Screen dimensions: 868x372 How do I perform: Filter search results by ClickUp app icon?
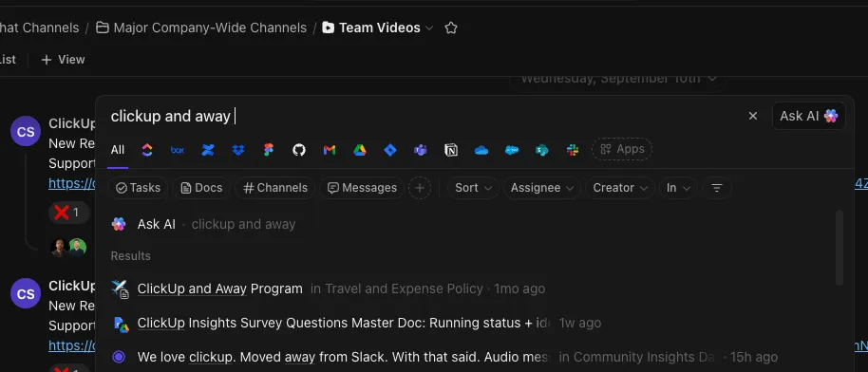[146, 150]
